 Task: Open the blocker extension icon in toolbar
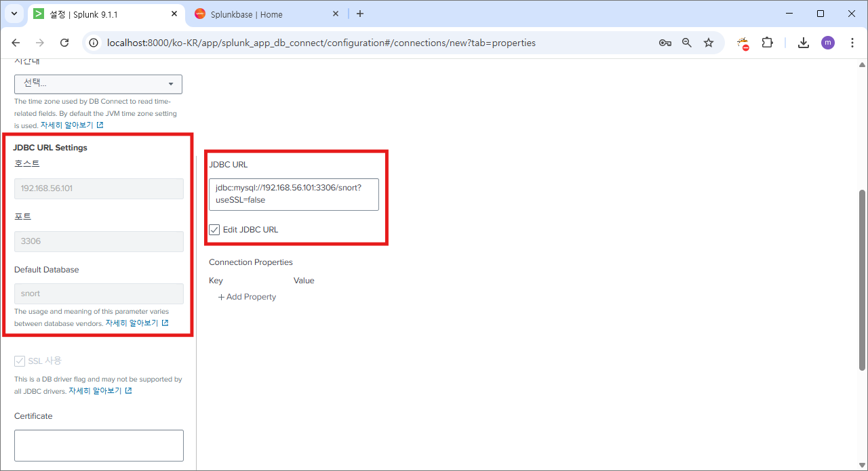click(743, 43)
